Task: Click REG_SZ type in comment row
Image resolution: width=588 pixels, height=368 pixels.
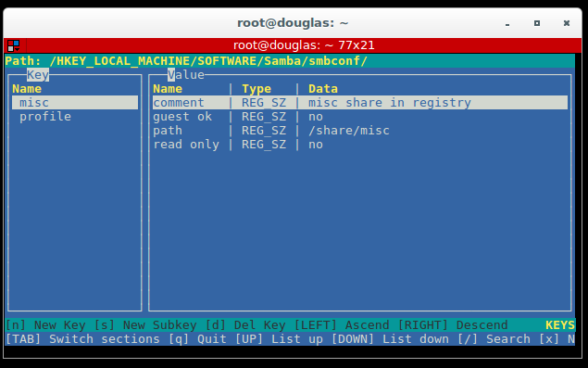Action: coord(264,103)
